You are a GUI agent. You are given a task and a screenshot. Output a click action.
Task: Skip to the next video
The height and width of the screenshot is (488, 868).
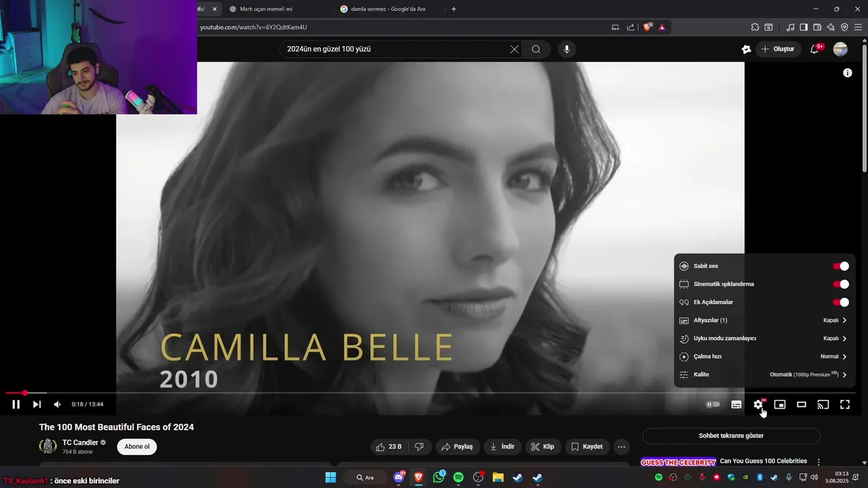(37, 405)
